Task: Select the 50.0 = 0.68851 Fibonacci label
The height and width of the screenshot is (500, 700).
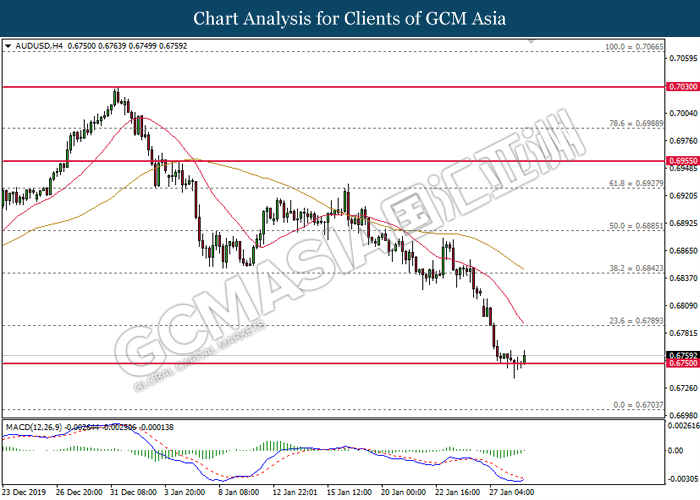Action: tap(636, 226)
